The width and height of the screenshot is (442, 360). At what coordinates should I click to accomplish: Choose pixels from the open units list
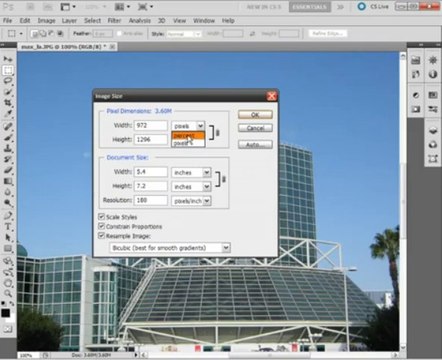click(x=188, y=143)
